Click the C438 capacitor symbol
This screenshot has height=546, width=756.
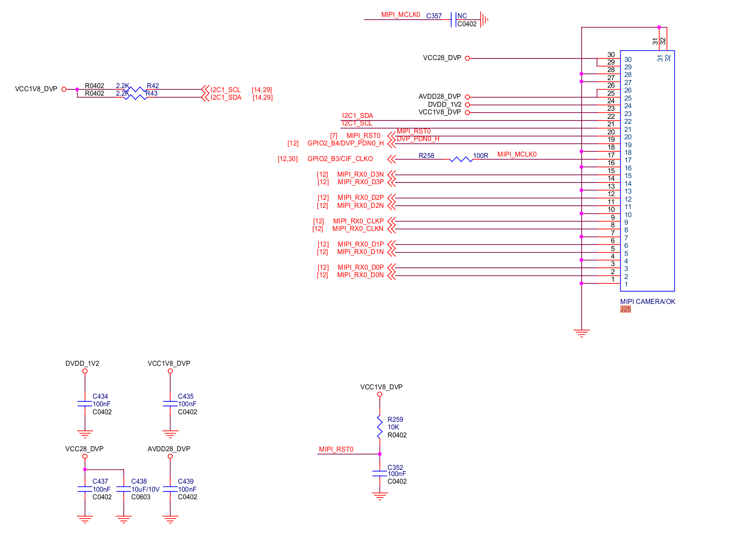pyautogui.click(x=124, y=489)
